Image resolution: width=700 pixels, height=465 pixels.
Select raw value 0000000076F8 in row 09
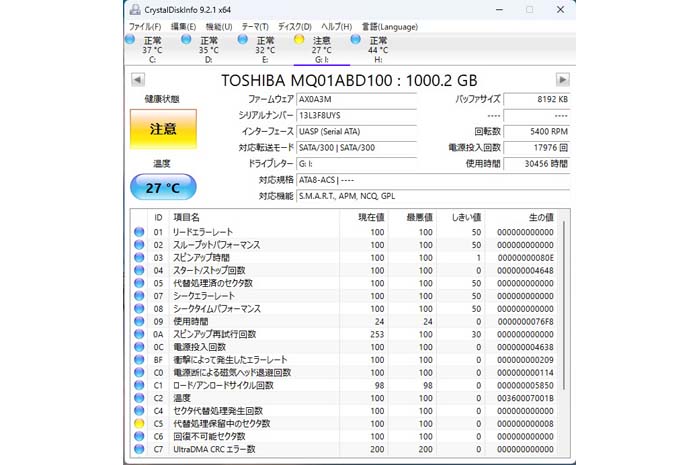point(525,321)
